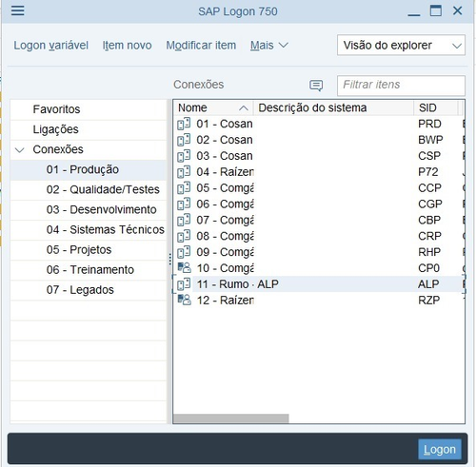Open the Visão do explorer dropdown
The width and height of the screenshot is (476, 467).
point(401,46)
